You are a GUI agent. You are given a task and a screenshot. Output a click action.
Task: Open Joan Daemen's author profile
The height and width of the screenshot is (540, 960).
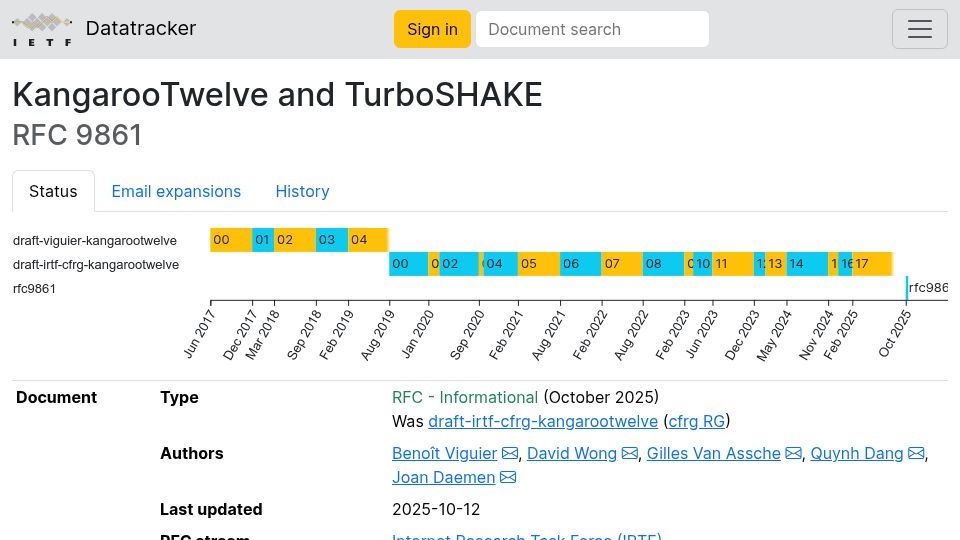coord(443,478)
